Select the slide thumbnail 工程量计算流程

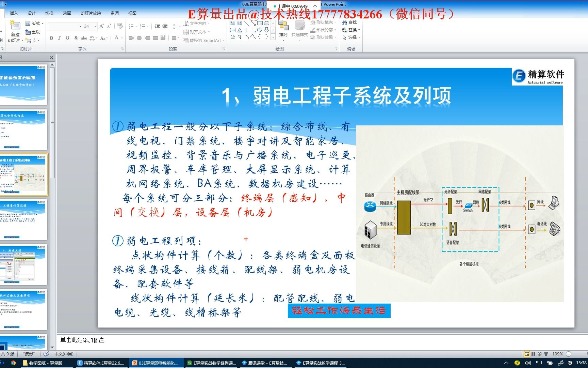pos(23,220)
